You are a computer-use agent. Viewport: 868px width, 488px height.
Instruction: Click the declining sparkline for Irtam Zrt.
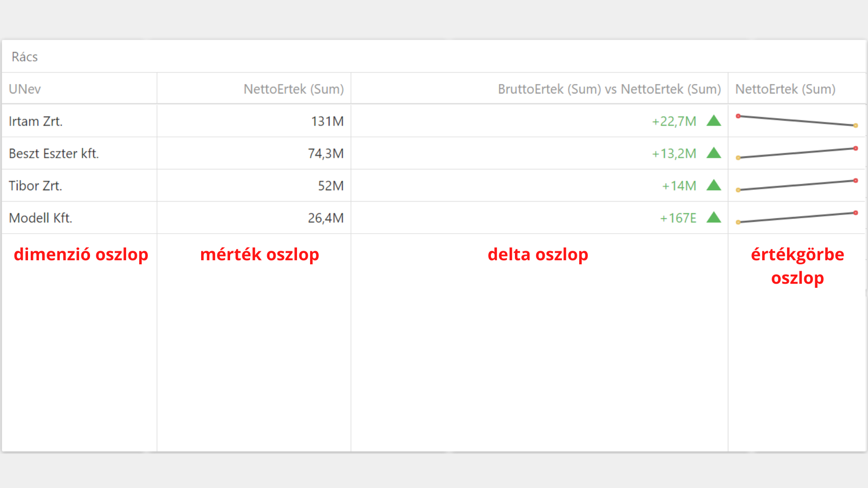(x=797, y=121)
